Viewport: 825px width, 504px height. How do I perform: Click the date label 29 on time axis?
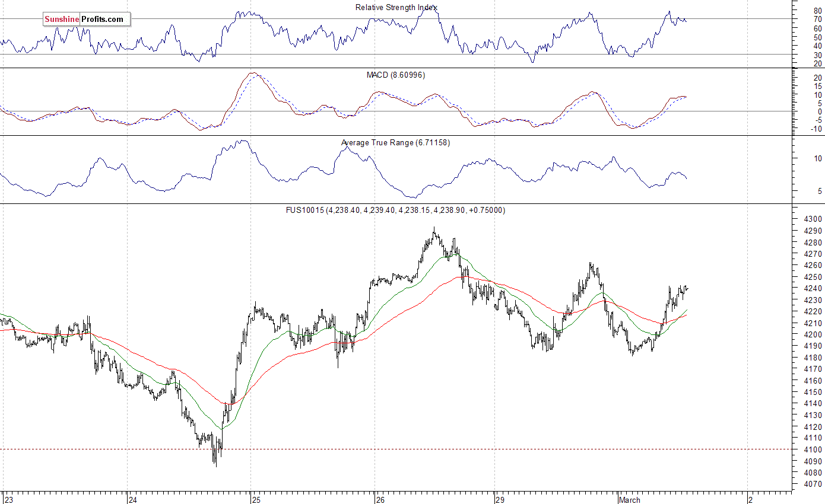pos(500,500)
